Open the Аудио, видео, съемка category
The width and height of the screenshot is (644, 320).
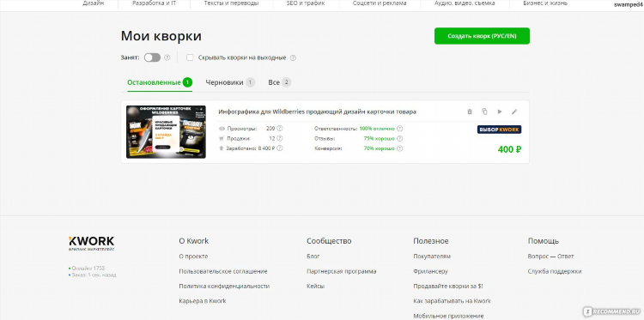(x=465, y=3)
